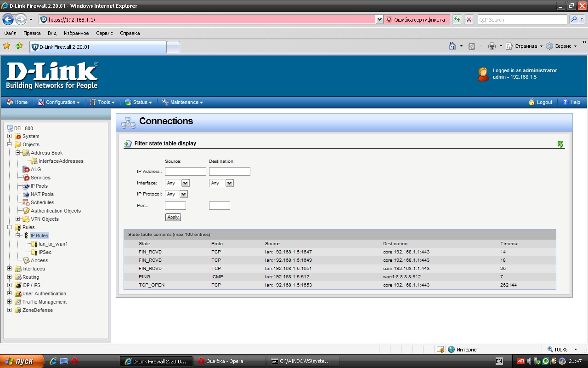588x368 pixels.
Task: Click the Source Port field
Action: tap(175, 206)
